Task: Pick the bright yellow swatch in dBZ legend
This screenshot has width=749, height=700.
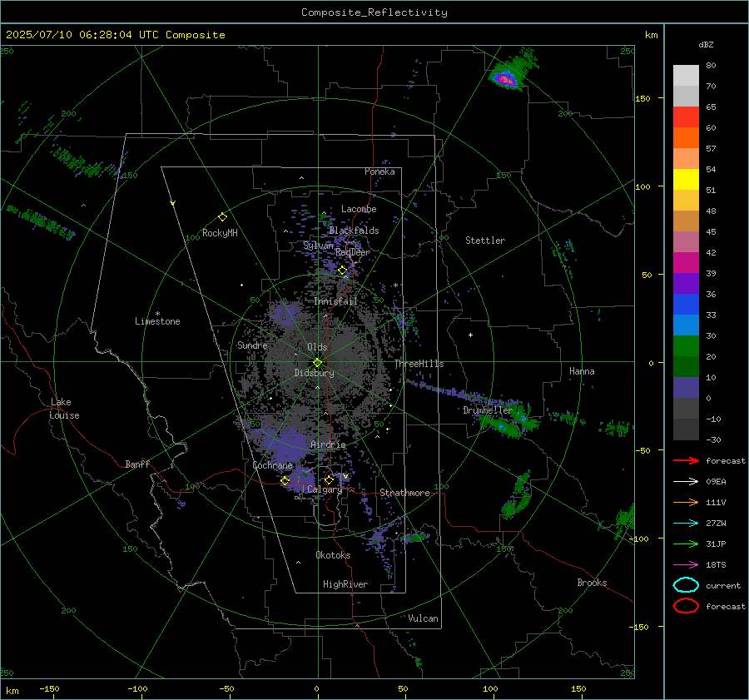Action: (x=686, y=180)
